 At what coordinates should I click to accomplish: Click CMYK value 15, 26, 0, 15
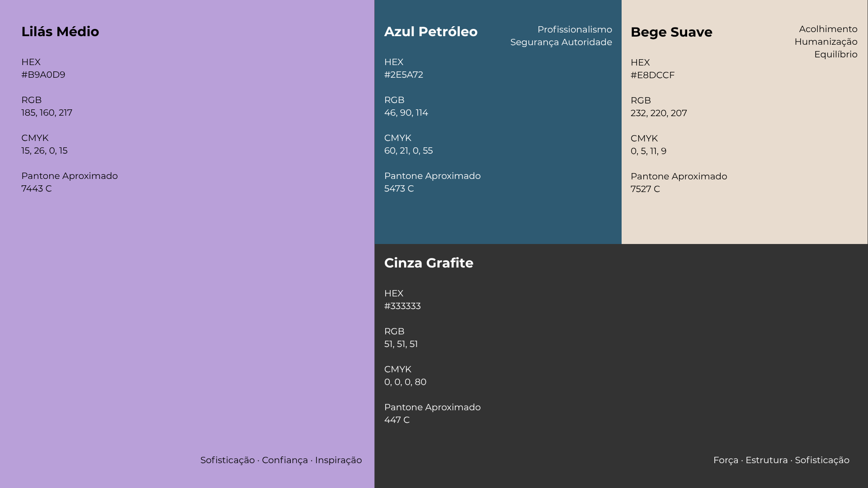tap(44, 150)
